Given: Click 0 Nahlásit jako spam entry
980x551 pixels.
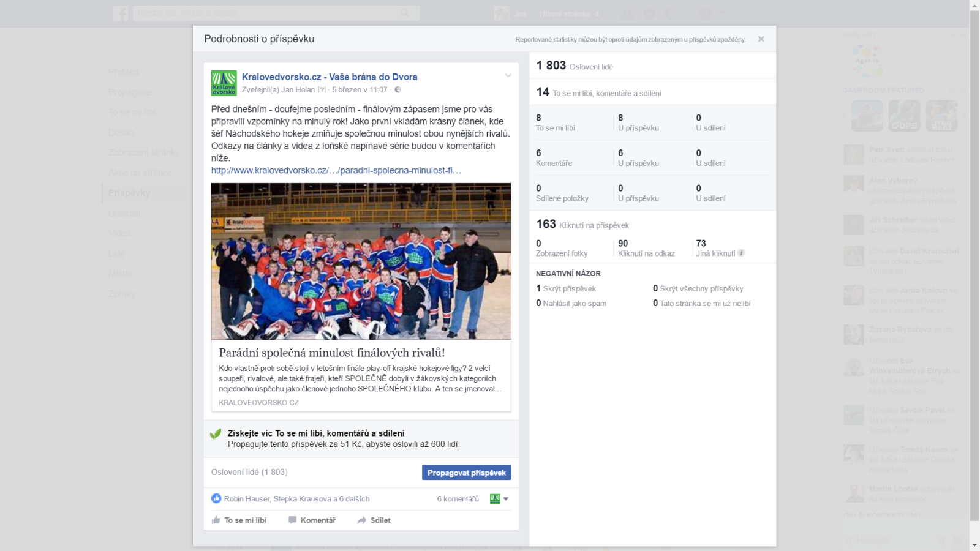Looking at the screenshot, I should (571, 303).
